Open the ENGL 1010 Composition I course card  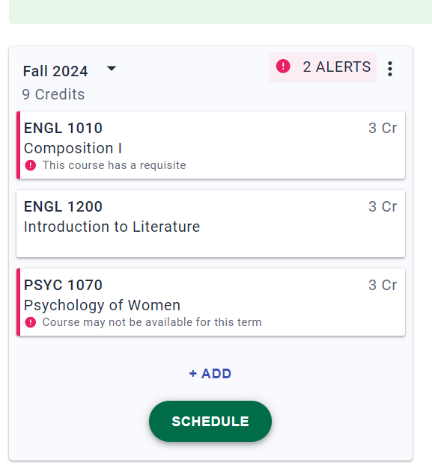point(211,145)
